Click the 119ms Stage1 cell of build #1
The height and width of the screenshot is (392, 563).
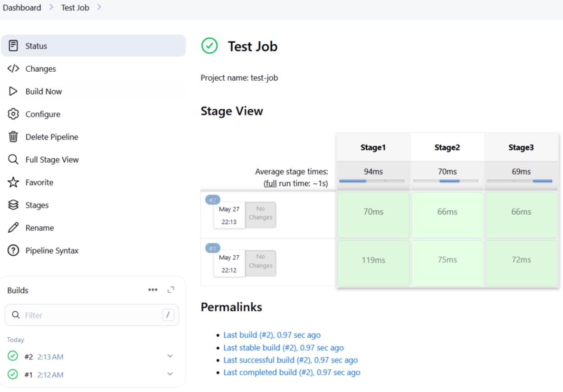tap(373, 260)
